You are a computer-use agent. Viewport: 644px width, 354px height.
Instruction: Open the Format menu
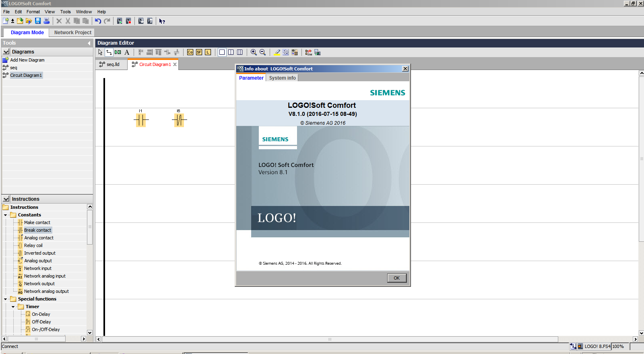pos(33,12)
